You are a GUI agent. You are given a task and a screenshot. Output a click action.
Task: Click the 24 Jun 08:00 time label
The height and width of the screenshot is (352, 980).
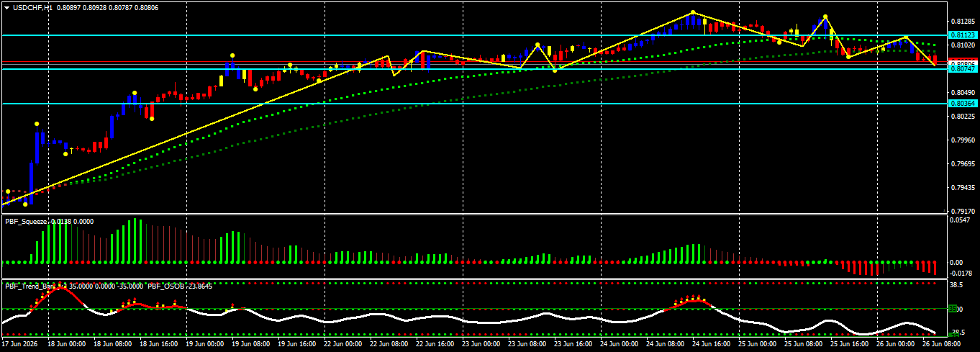(x=667, y=346)
